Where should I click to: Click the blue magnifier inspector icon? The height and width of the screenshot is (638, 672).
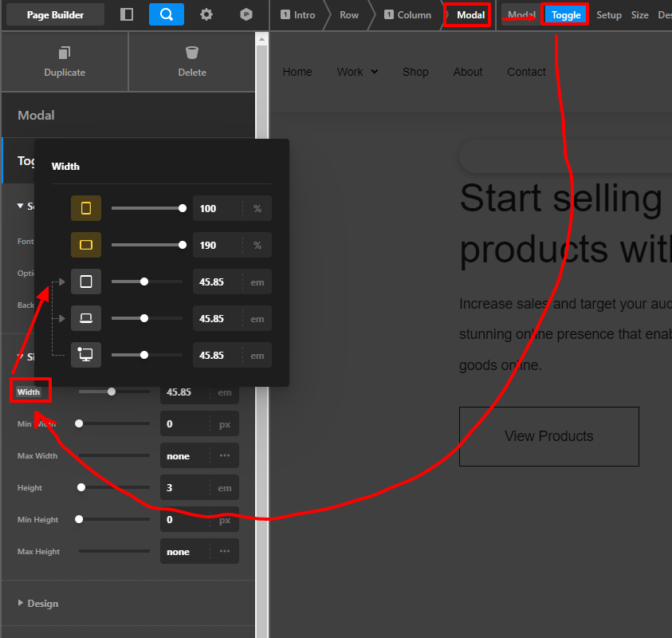[x=166, y=14]
